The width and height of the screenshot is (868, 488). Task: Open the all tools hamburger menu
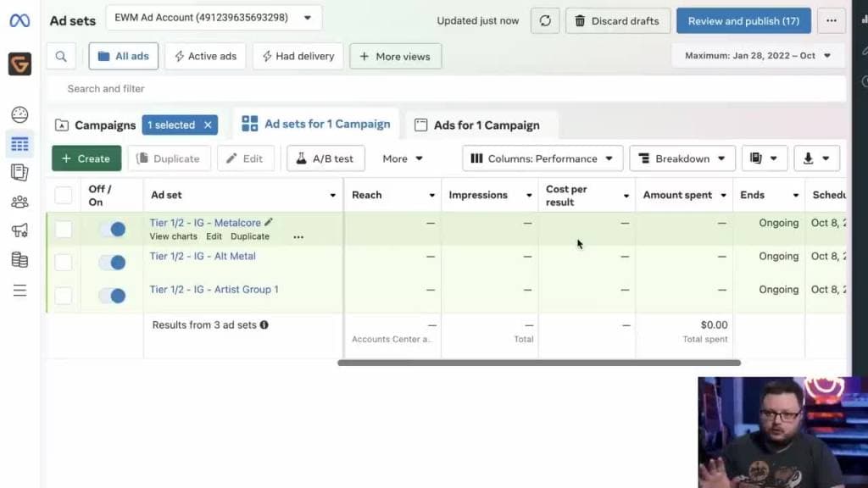coord(19,290)
